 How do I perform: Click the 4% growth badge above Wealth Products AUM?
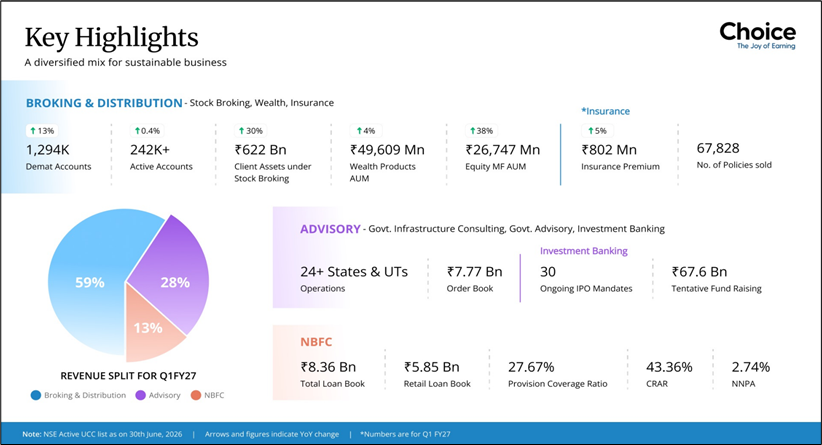coord(366,131)
